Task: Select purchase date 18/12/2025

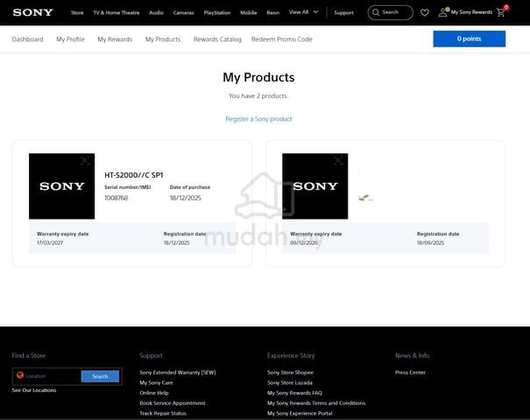Action: pyautogui.click(x=185, y=198)
